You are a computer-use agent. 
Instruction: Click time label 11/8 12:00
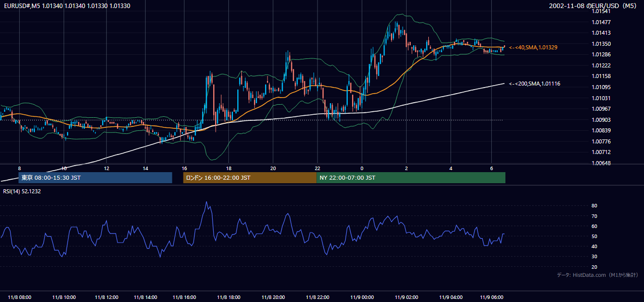(106, 297)
